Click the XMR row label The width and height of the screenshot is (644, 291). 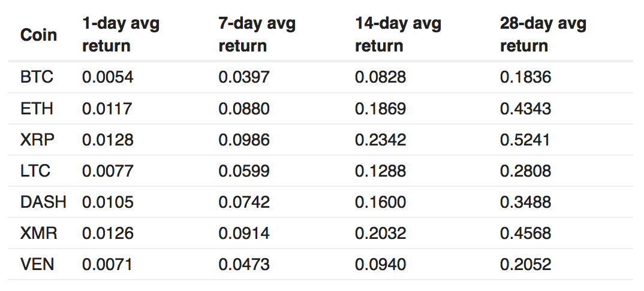click(39, 233)
